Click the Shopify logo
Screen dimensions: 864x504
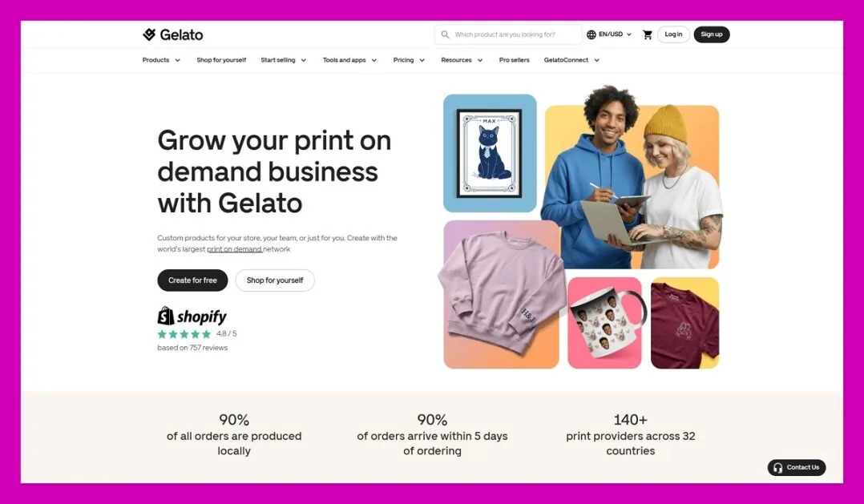[192, 317]
